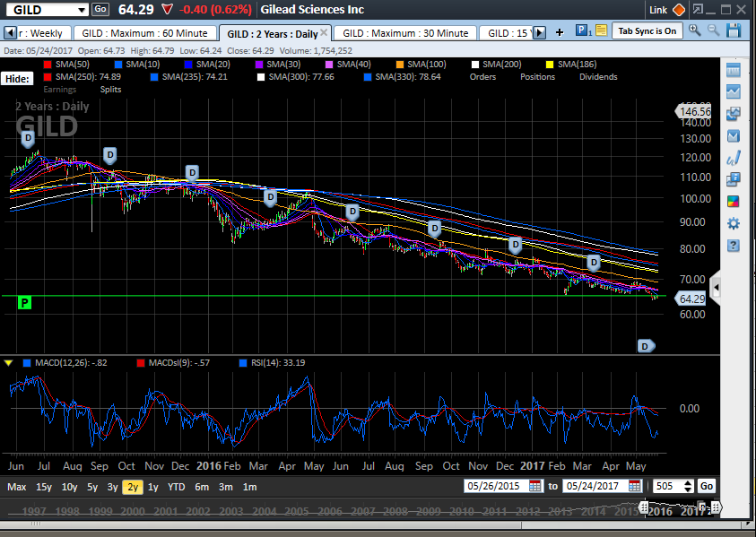The width and height of the screenshot is (756, 537).
Task: Click the green P position marker
Action: (24, 303)
